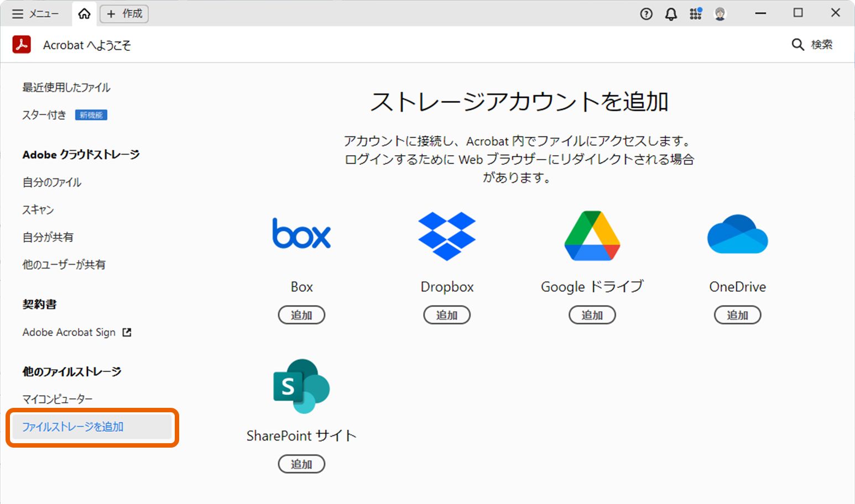The image size is (855, 504).
Task: Click the Acrobat へようこそ title text
Action: [x=87, y=45]
